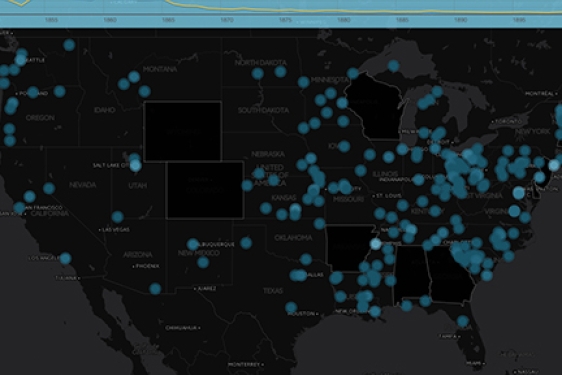Click the Toronto city label

(x=506, y=122)
